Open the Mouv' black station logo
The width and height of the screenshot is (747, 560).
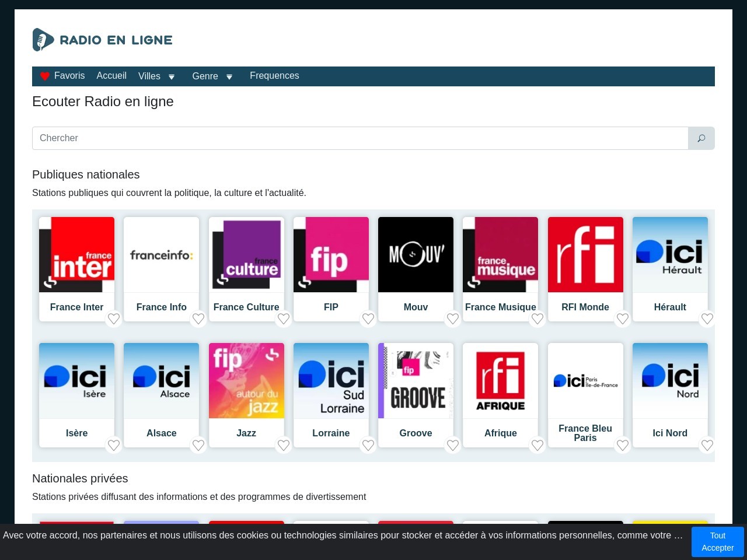coord(416,254)
